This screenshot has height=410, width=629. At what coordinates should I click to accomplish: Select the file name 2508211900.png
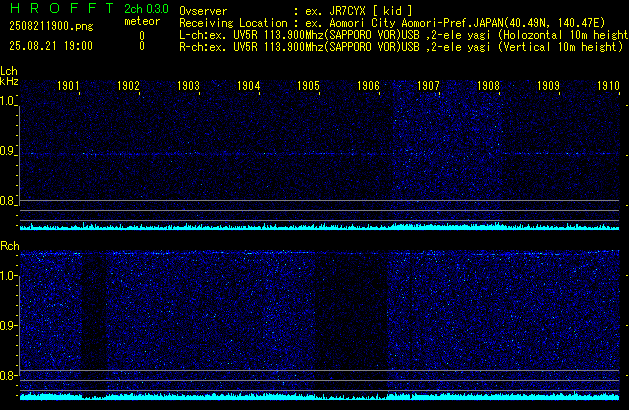pos(51,26)
